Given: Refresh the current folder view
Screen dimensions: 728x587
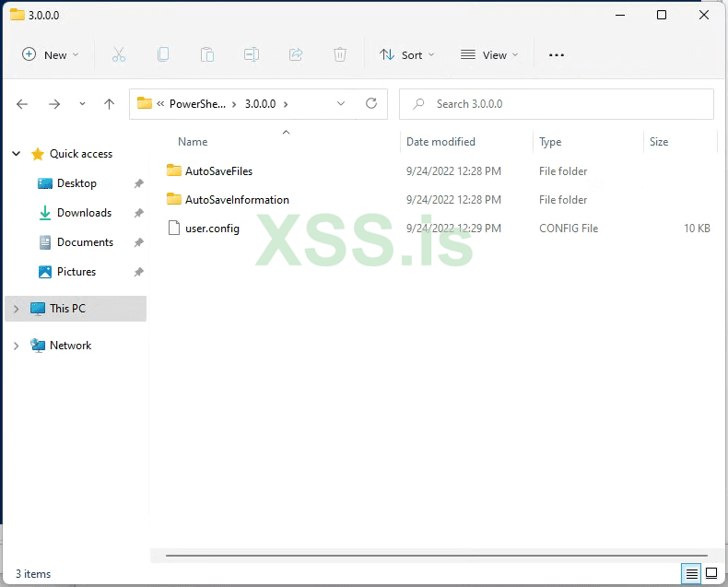Looking at the screenshot, I should tap(371, 103).
